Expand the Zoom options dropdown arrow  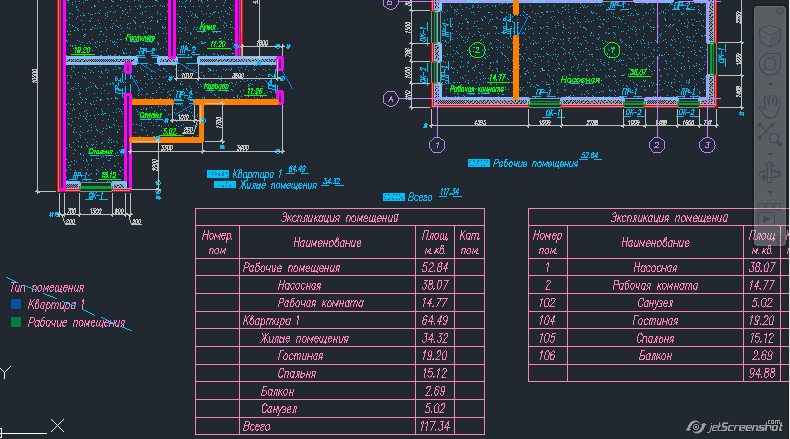click(x=770, y=153)
